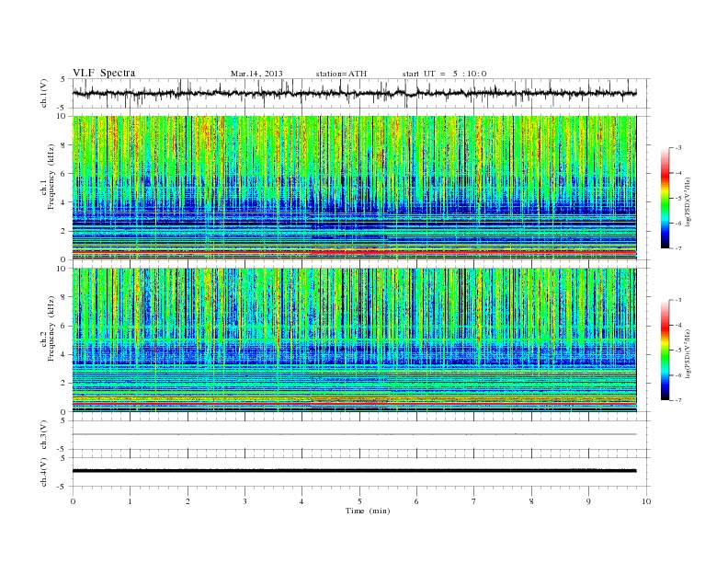The width and height of the screenshot is (728, 563).
Task: Select the date text 'Mar.14, 2013'
Action: pos(256,74)
